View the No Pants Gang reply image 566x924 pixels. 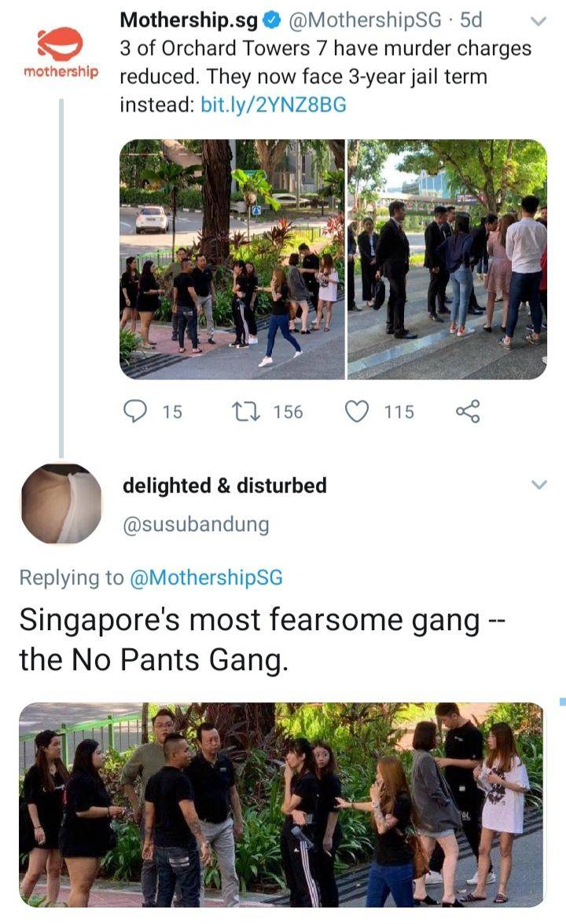click(283, 809)
